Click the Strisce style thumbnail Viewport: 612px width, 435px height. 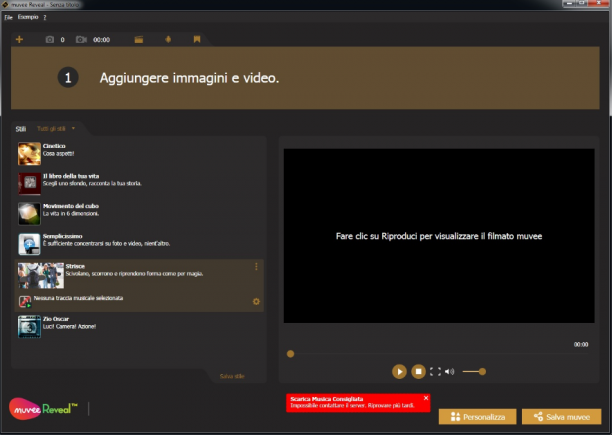41,275
